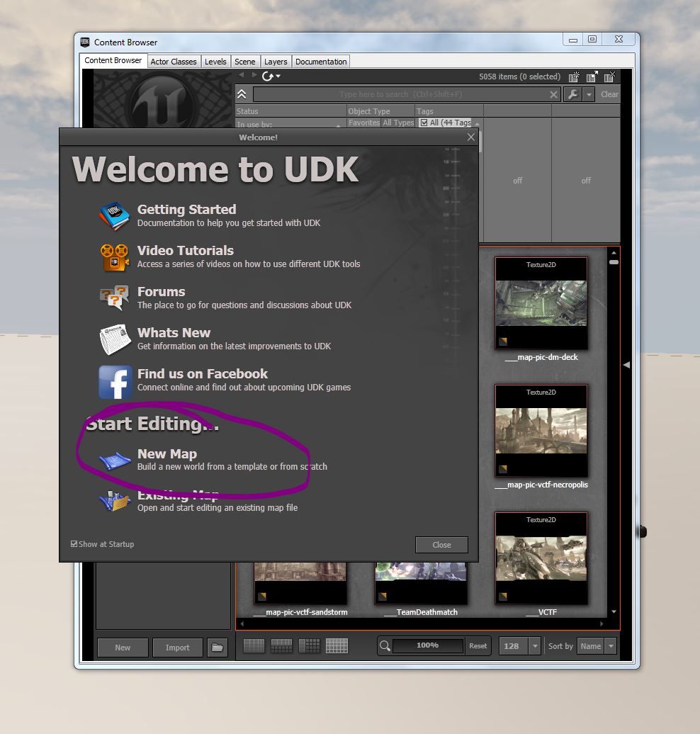Open the refresh arrow dropdown
The width and height of the screenshot is (700, 734).
click(x=278, y=76)
